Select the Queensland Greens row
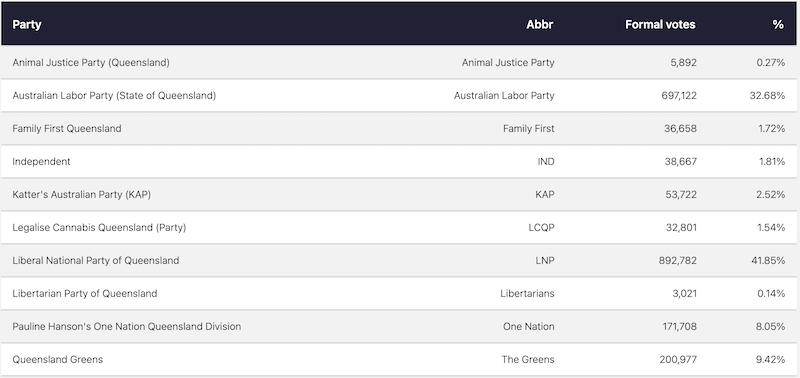 pyautogui.click(x=398, y=359)
